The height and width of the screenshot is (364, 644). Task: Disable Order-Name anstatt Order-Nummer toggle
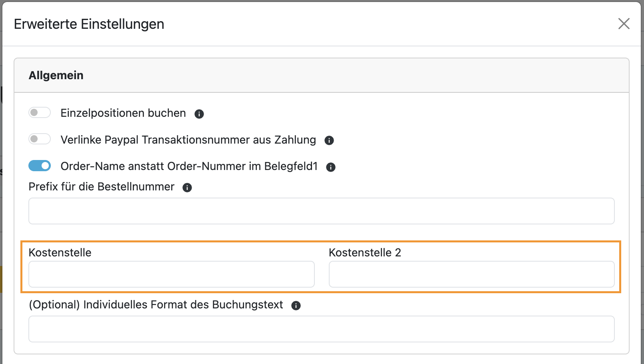[x=40, y=166]
